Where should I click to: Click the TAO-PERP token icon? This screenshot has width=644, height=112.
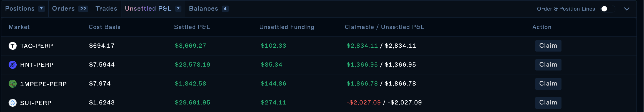tap(13, 46)
